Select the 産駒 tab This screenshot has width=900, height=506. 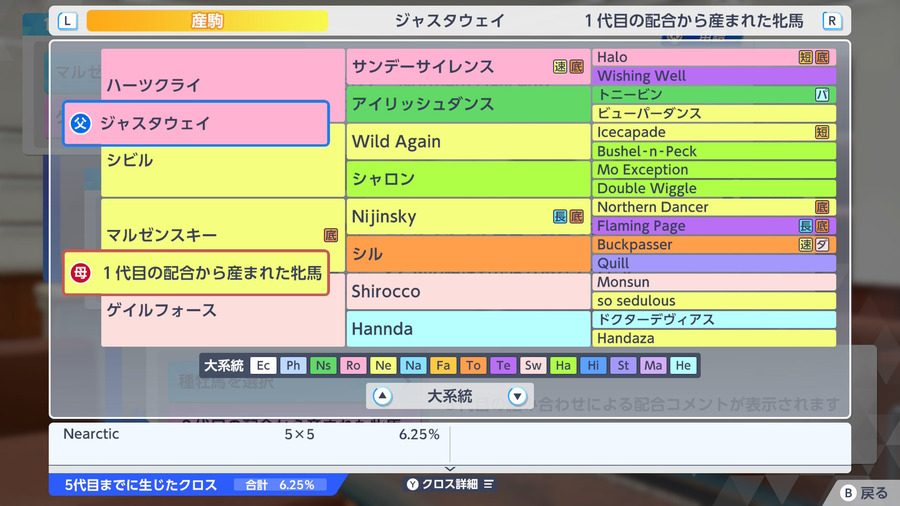tap(207, 21)
